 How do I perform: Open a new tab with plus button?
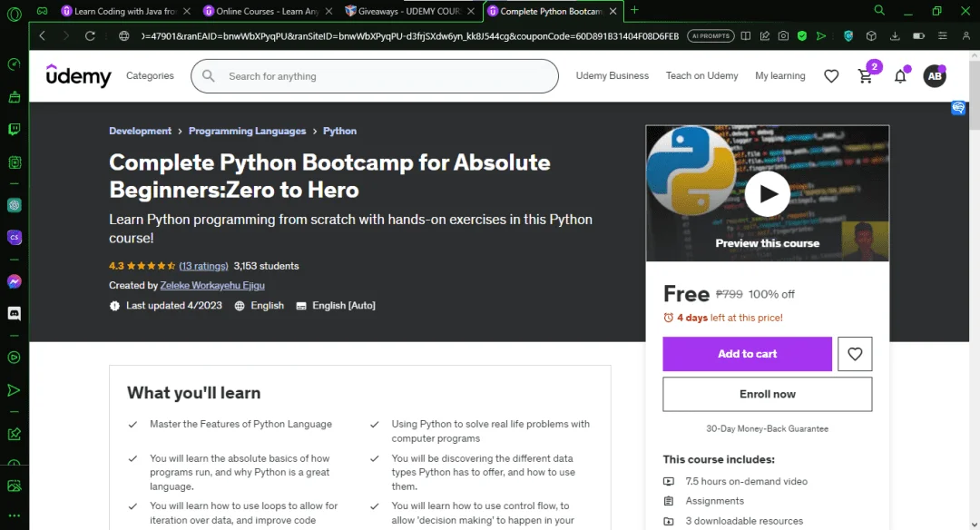click(634, 11)
